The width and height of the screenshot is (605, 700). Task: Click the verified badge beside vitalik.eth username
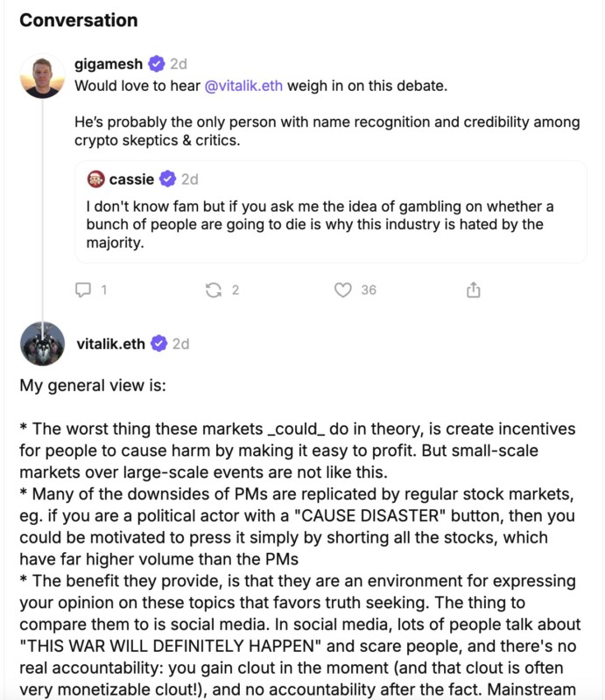pyautogui.click(x=158, y=343)
